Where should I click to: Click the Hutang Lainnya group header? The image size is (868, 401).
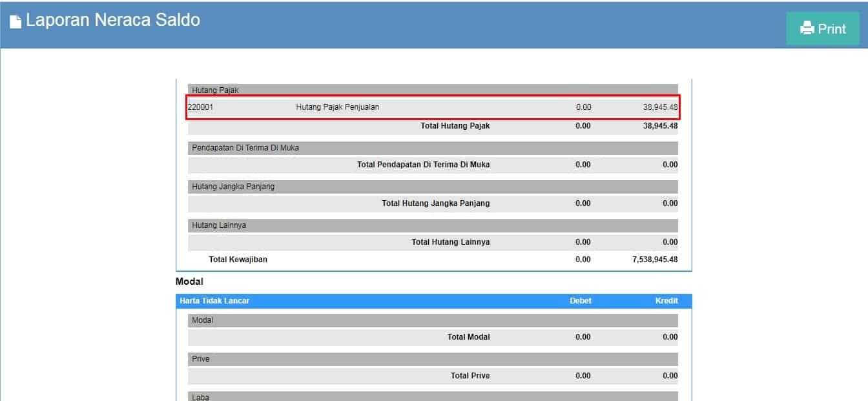click(219, 225)
